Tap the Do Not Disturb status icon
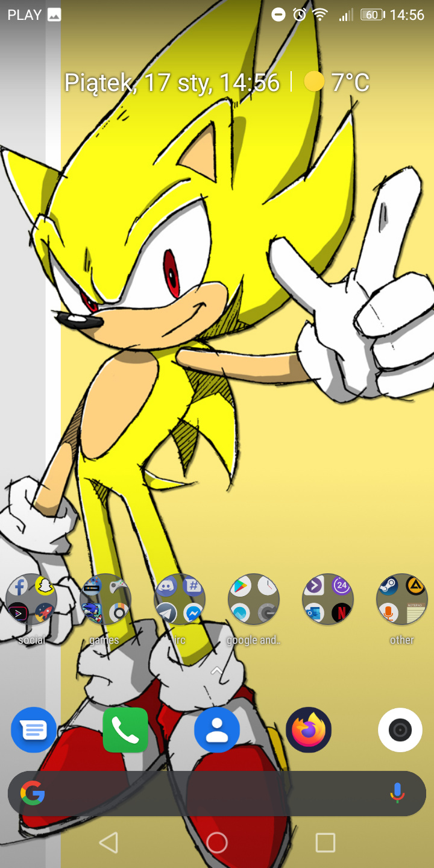Screen dimensions: 434x868 click(278, 15)
